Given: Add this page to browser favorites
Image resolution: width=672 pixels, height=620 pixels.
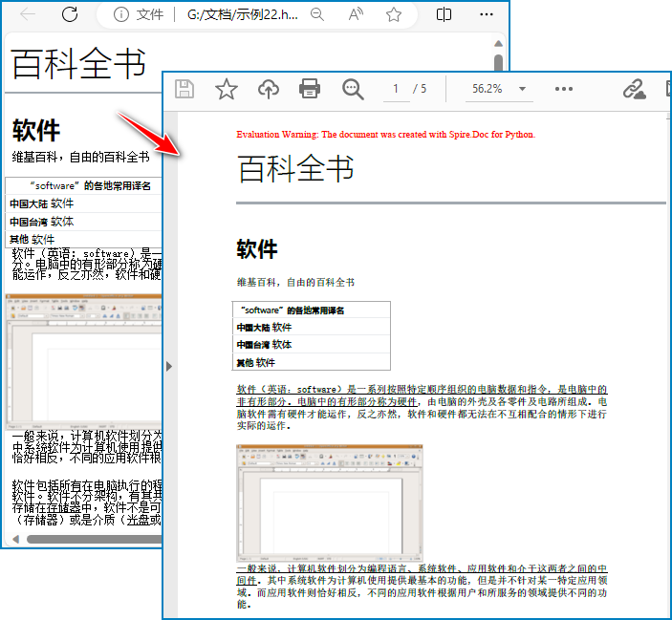Looking at the screenshot, I should (x=394, y=14).
